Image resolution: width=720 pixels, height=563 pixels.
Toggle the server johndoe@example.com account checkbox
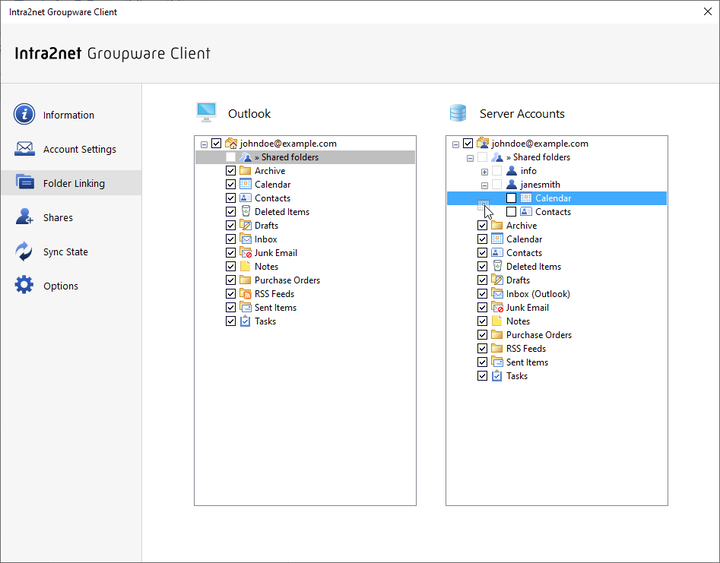pos(467,143)
